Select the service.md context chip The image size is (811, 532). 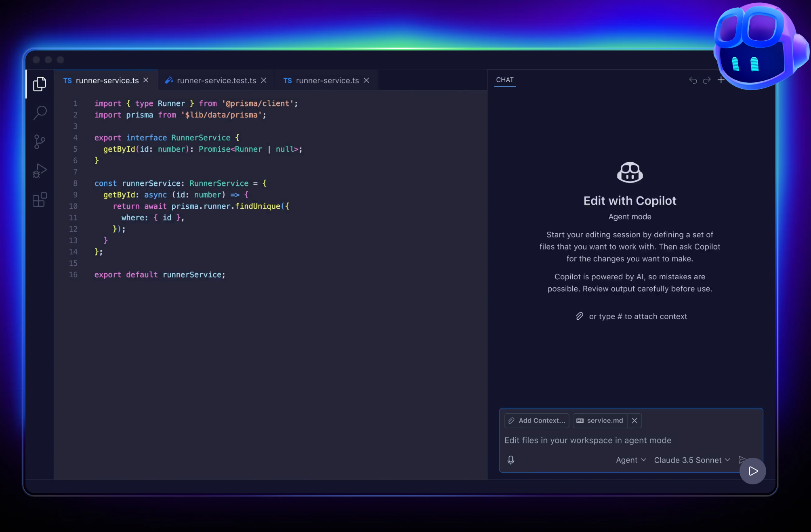600,421
